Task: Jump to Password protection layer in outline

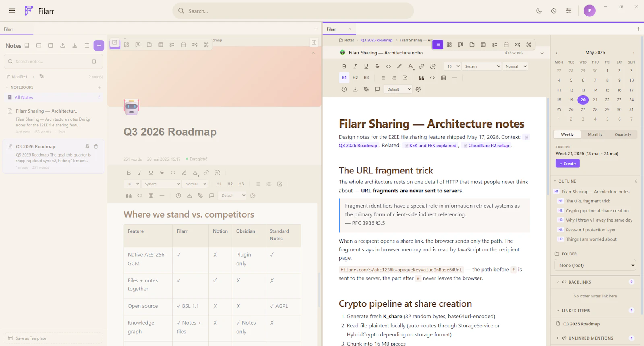Action: pos(590,230)
